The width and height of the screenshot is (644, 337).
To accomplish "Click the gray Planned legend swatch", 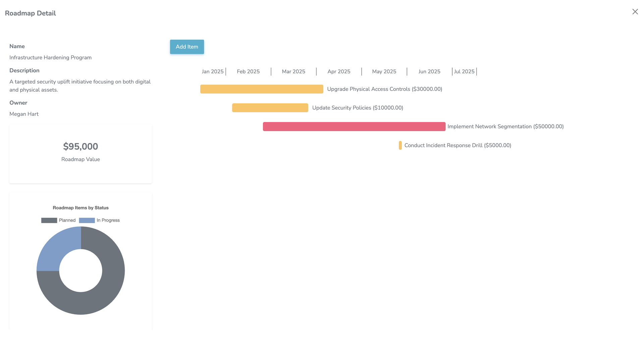I will click(49, 220).
